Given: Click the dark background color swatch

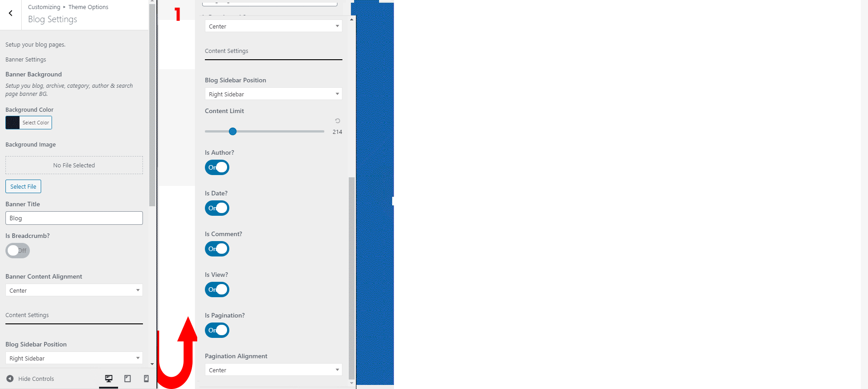Looking at the screenshot, I should (13, 123).
